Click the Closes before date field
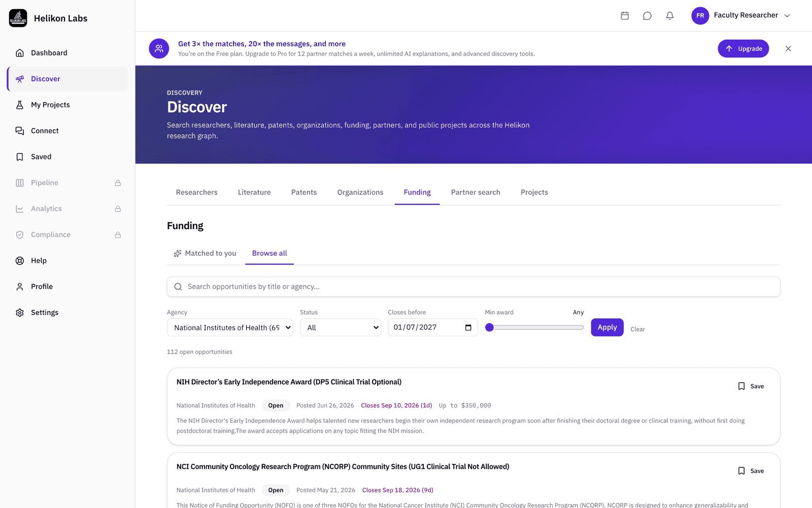This screenshot has width=812, height=508. tap(433, 328)
